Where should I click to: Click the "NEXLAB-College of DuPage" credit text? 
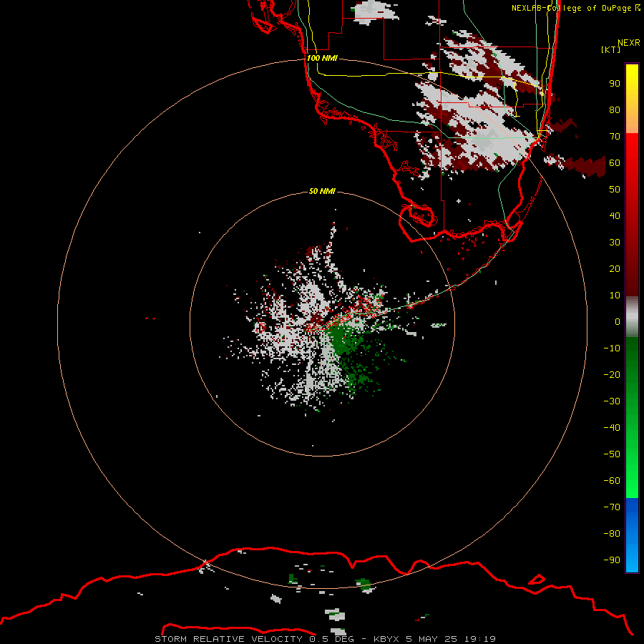tap(571, 8)
